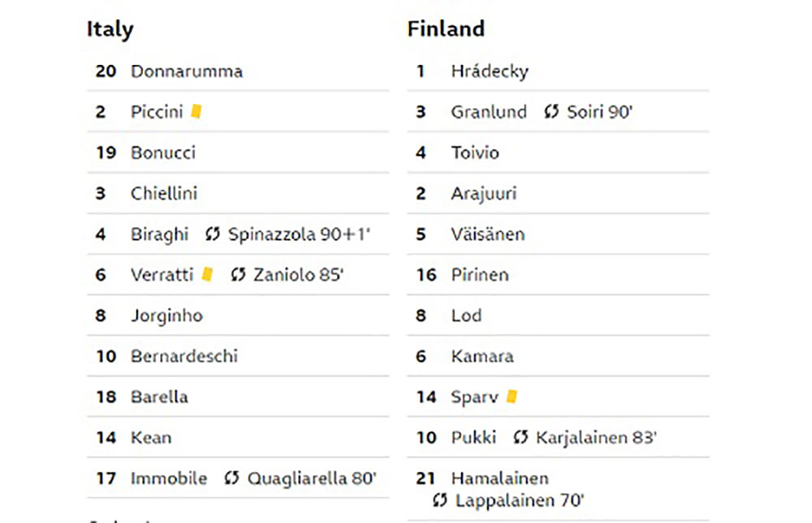Click substitute name Spinazzola 90+1'
The width and height of the screenshot is (812, 523).
pos(299,234)
